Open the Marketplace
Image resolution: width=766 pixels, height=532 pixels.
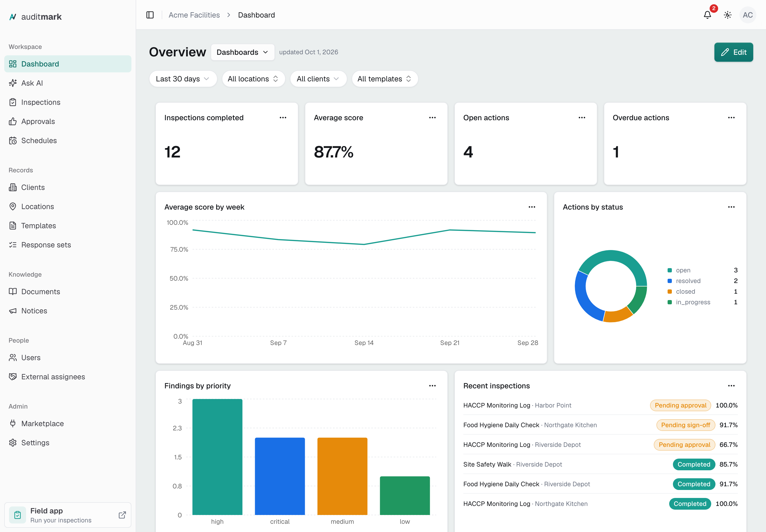coord(68,424)
